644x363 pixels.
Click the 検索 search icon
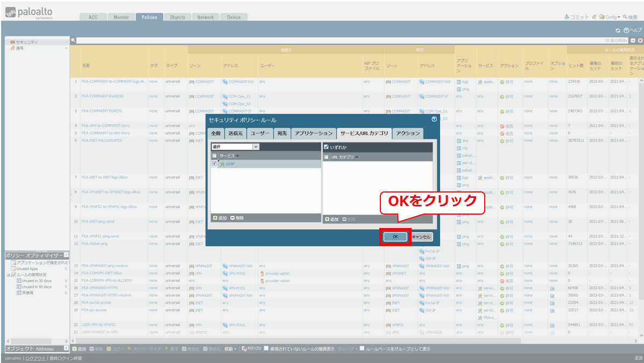(x=625, y=17)
